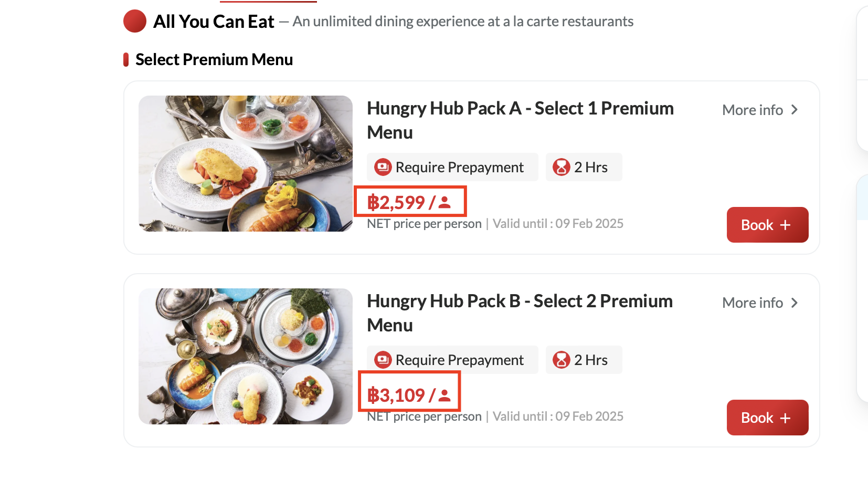The width and height of the screenshot is (868, 479).
Task: Click the hourglass icon in Pack A
Action: coord(561,168)
